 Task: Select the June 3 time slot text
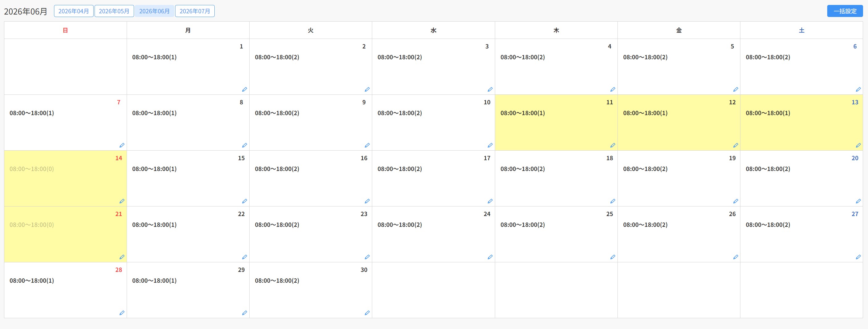point(400,57)
